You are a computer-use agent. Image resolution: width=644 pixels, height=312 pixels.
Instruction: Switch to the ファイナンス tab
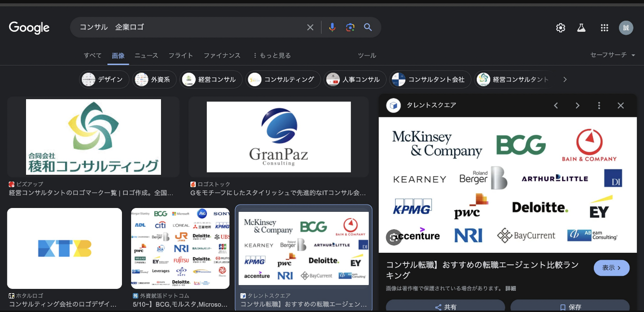pos(222,55)
